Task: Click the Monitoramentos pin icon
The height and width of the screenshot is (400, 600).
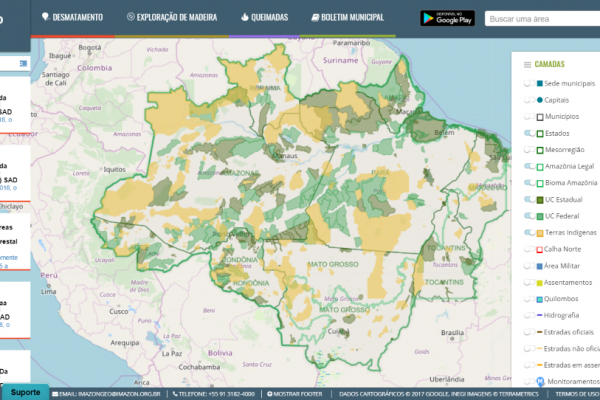Action: pos(540,381)
